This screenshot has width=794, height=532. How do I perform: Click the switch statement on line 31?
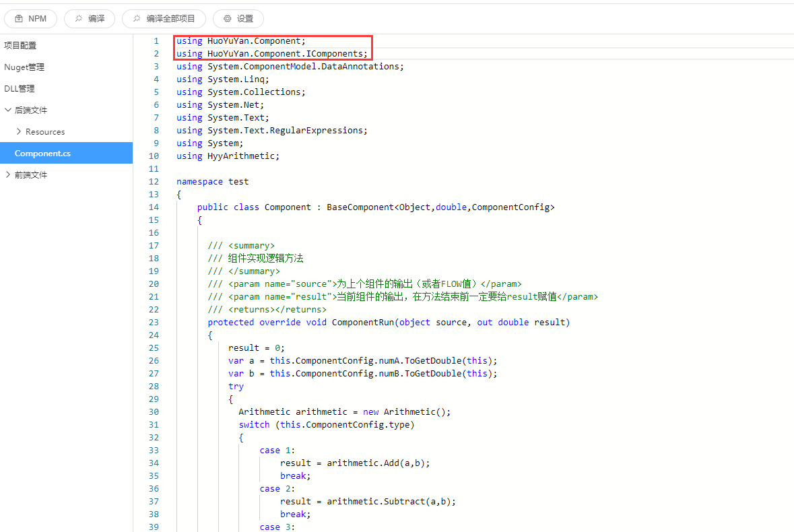[x=327, y=425]
